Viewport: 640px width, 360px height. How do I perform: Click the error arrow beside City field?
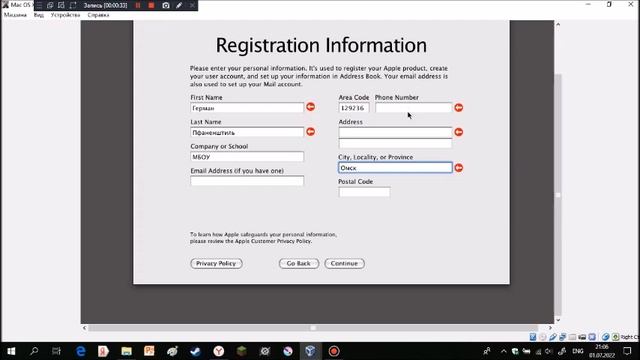tap(459, 168)
